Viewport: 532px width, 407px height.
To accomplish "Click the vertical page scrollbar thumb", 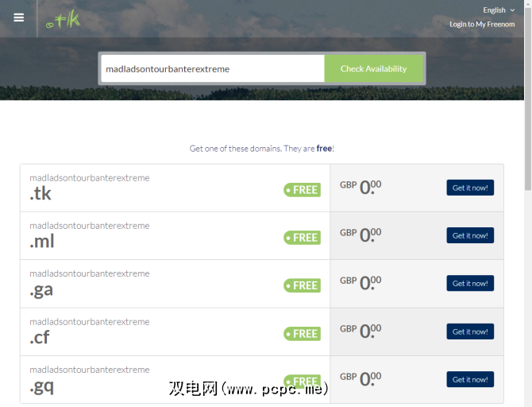I will 528,99.
